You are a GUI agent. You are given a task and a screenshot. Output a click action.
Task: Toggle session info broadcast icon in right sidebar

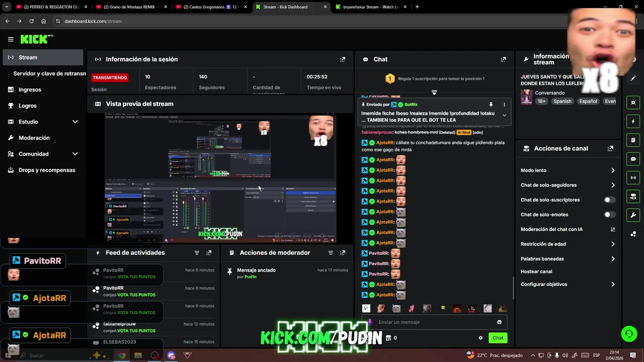[633, 177]
